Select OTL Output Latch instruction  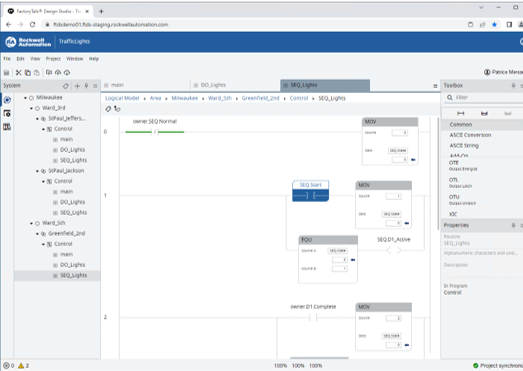pos(461,182)
